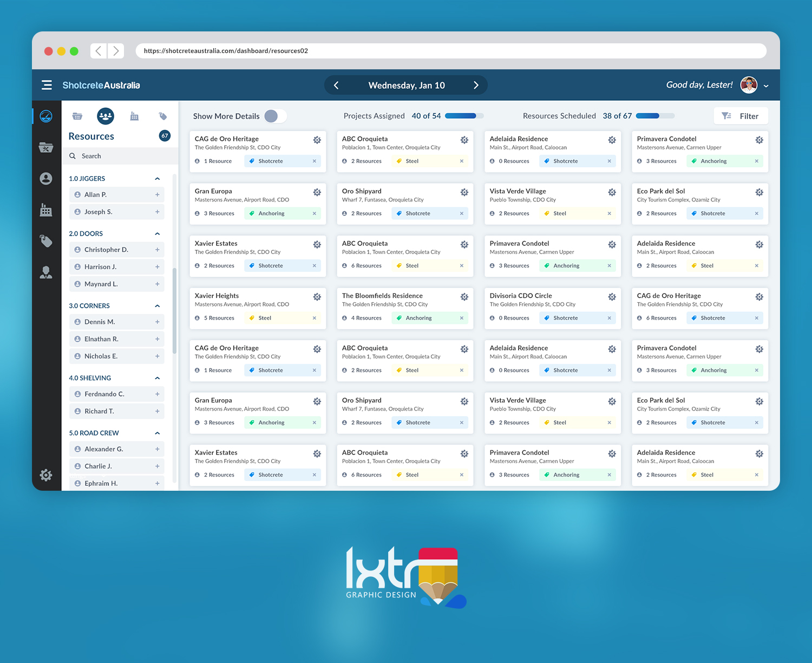Open settings gear at the sidebar bottom
Screen dimensions: 812x663
(x=46, y=475)
